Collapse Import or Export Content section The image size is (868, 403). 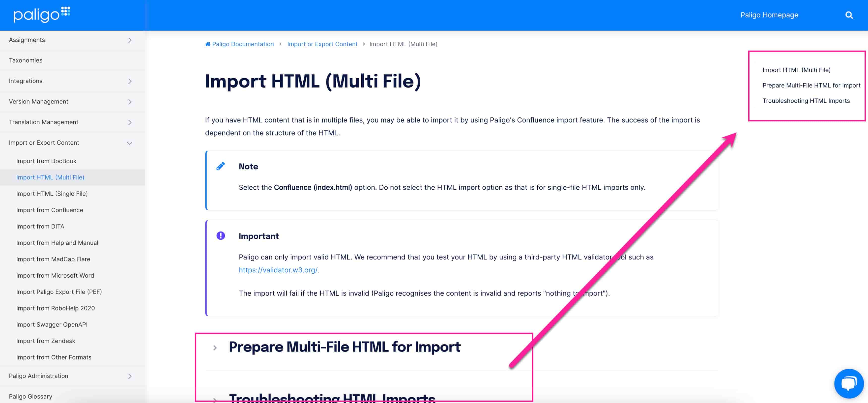coord(129,143)
